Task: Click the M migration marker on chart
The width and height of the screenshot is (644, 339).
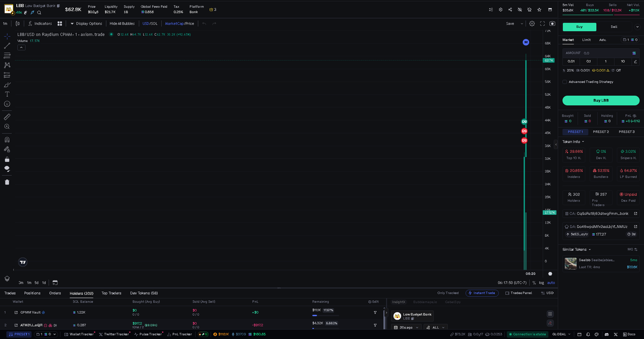Action: [x=526, y=42]
